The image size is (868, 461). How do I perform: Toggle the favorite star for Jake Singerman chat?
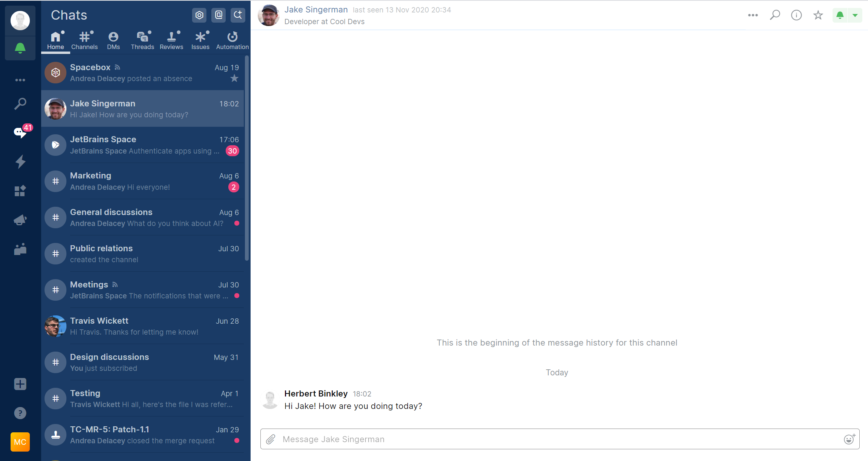(x=818, y=15)
